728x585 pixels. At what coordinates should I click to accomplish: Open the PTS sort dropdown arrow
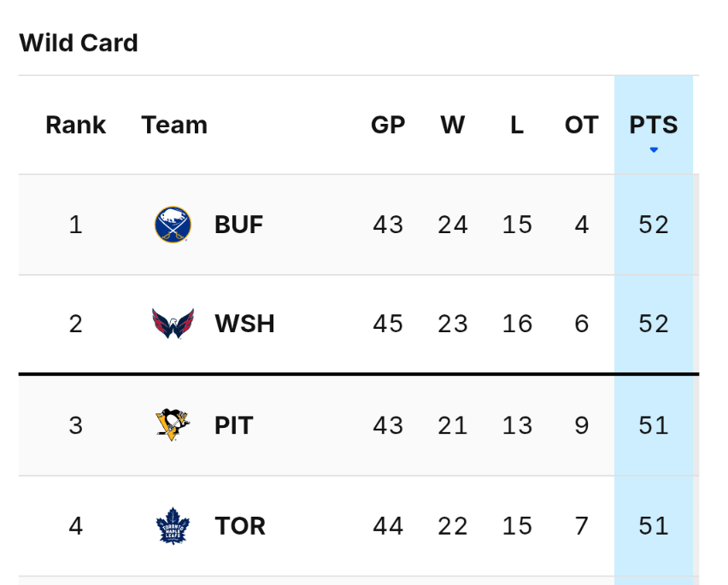point(655,149)
